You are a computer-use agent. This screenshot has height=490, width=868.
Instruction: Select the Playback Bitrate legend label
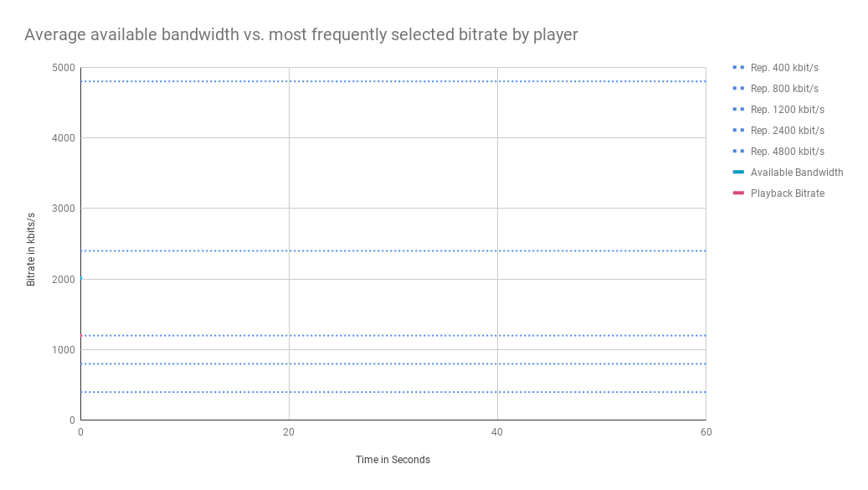(x=787, y=193)
